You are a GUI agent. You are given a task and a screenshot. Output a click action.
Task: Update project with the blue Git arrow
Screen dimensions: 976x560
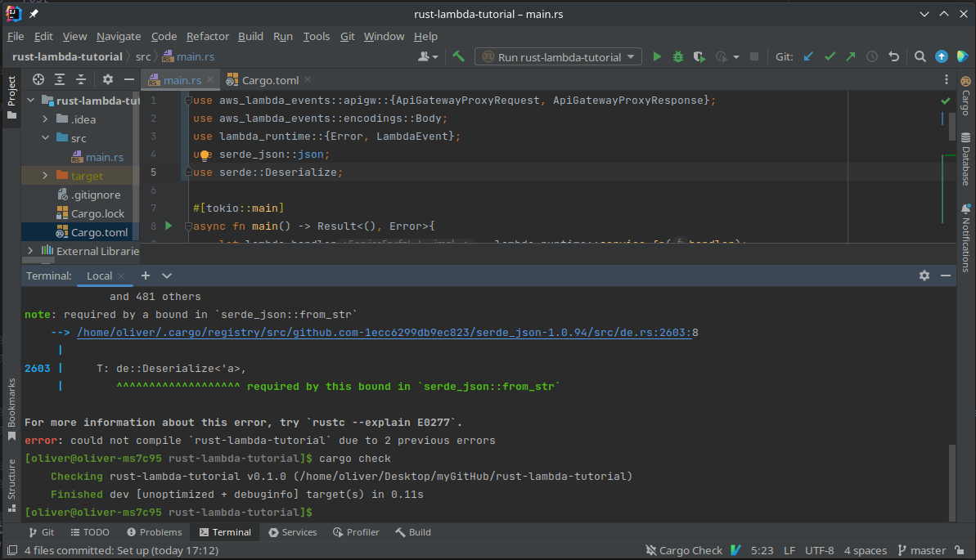point(807,56)
